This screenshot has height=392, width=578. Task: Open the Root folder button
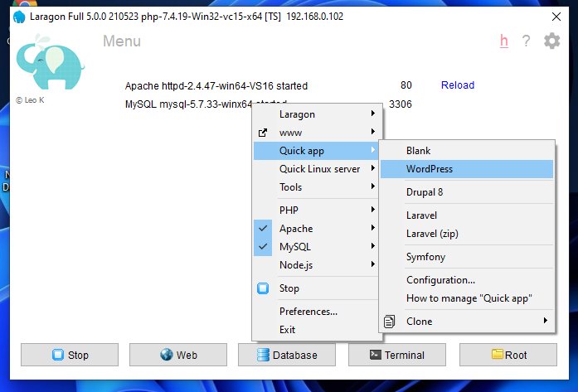pyautogui.click(x=509, y=355)
